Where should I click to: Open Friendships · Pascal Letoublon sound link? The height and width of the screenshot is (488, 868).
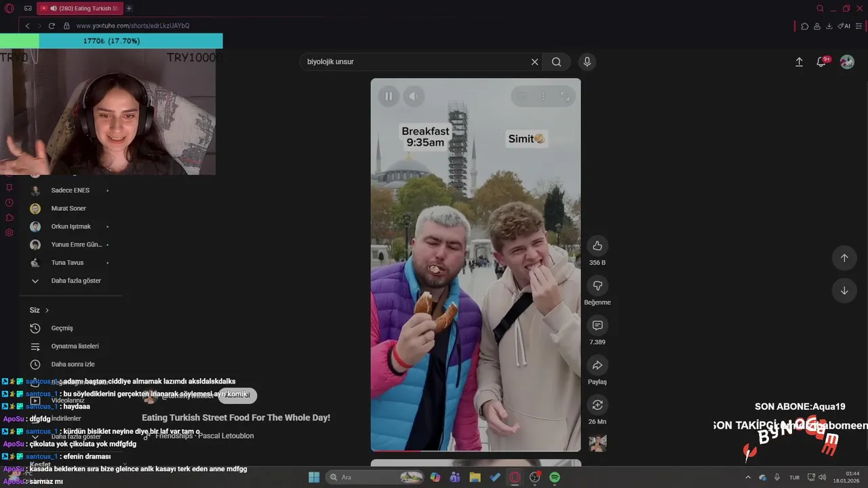(x=204, y=436)
